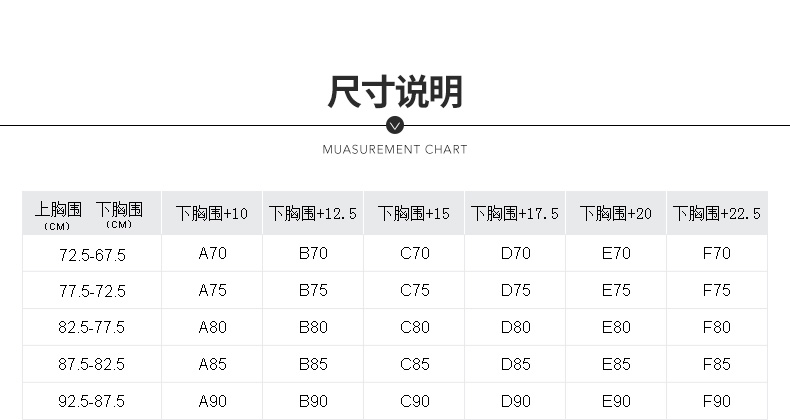
Task: Choose size cell C70
Action: click(x=415, y=253)
